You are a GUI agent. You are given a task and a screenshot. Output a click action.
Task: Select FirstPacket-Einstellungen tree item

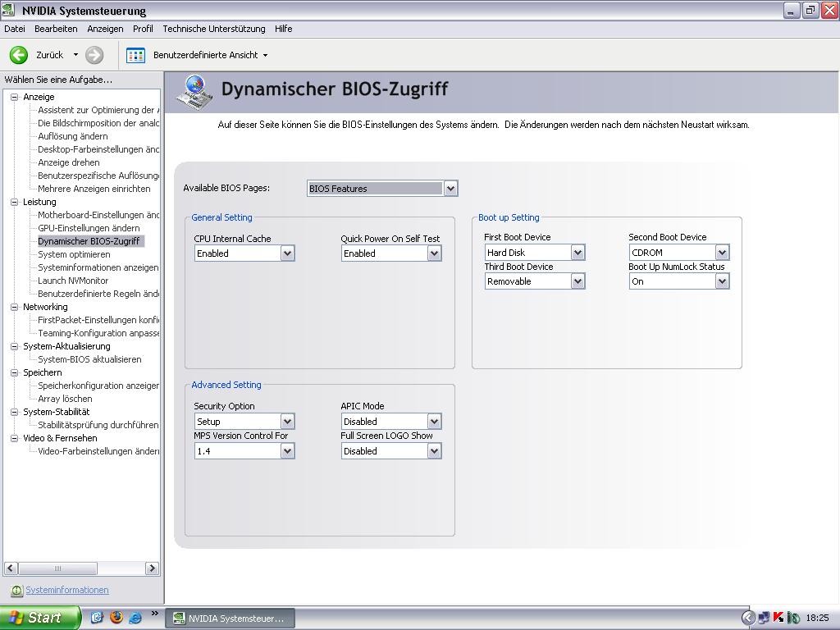coord(98,320)
